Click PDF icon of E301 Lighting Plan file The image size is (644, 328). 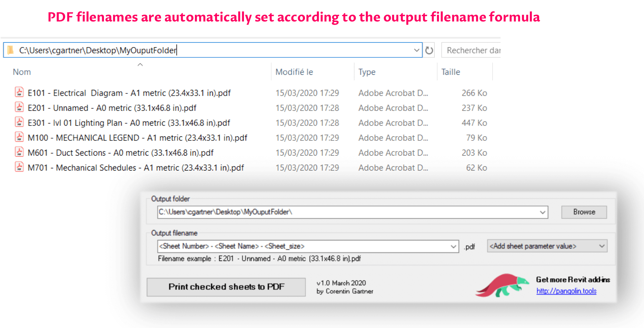[x=19, y=122]
